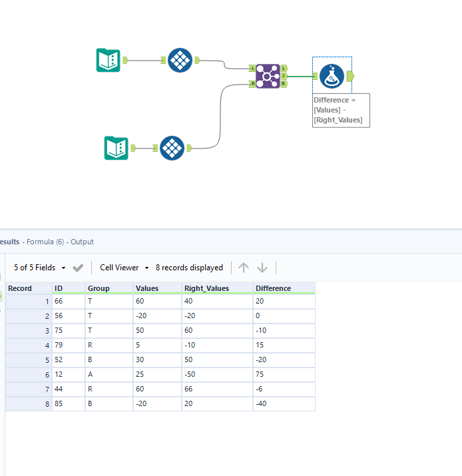Click the Join tool L output anchor
This screenshot has width=462, height=476.
tap(284, 69)
